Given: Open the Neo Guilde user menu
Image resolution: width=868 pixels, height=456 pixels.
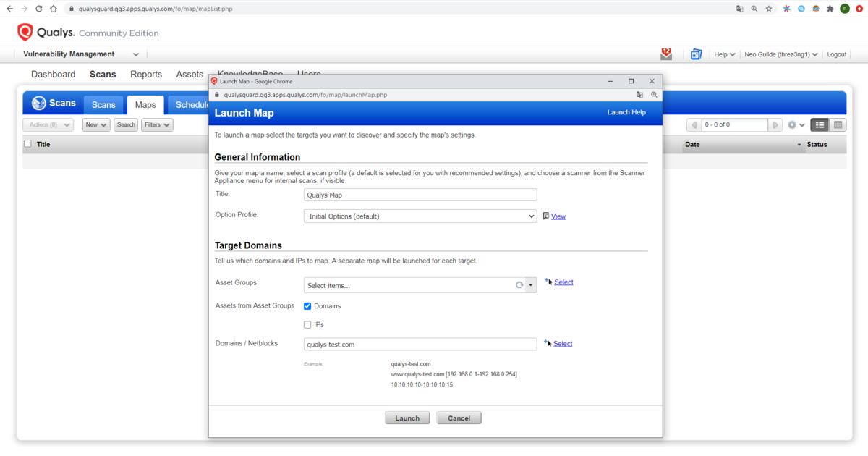Looking at the screenshot, I should coord(781,54).
